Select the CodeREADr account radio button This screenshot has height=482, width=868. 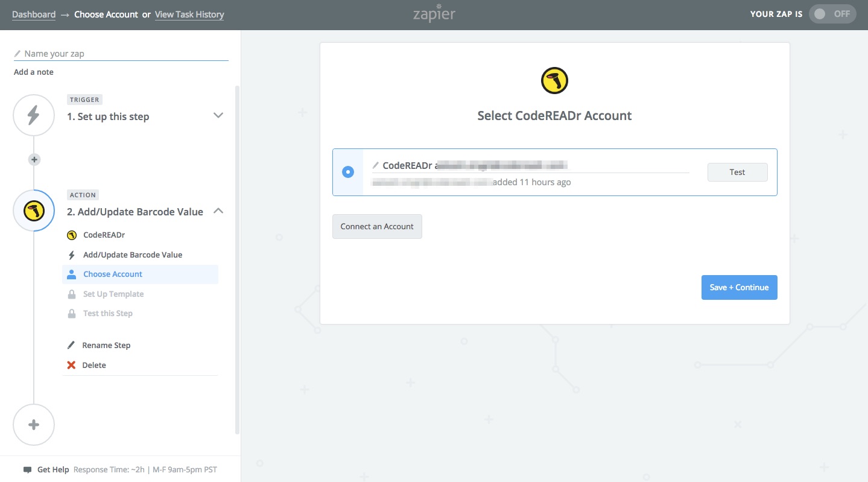tap(348, 172)
